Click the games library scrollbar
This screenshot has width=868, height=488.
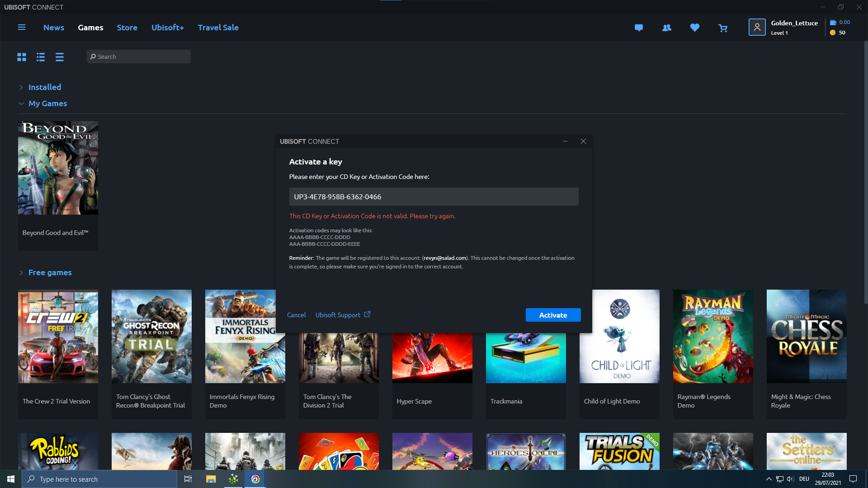click(865, 172)
